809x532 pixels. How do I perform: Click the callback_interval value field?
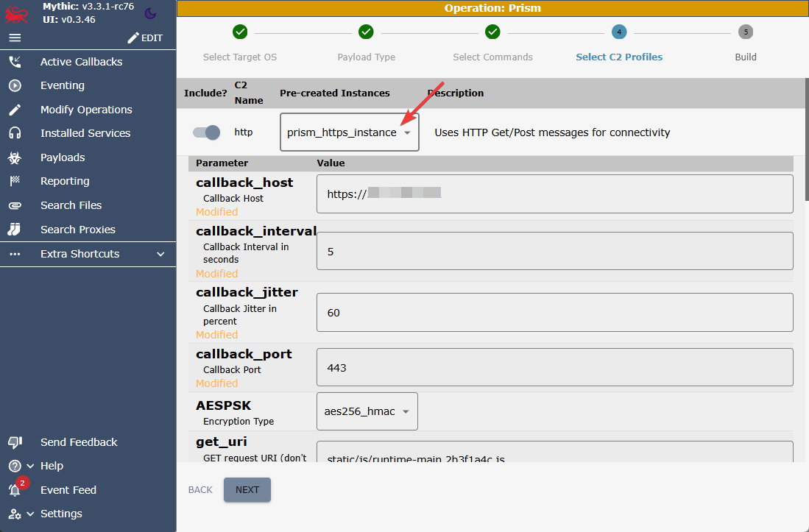[x=554, y=251]
